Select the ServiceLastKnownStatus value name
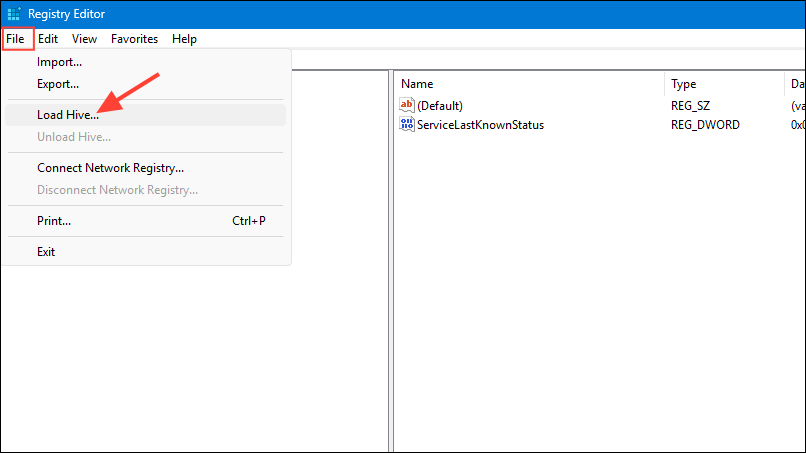This screenshot has width=806, height=453. (x=480, y=125)
